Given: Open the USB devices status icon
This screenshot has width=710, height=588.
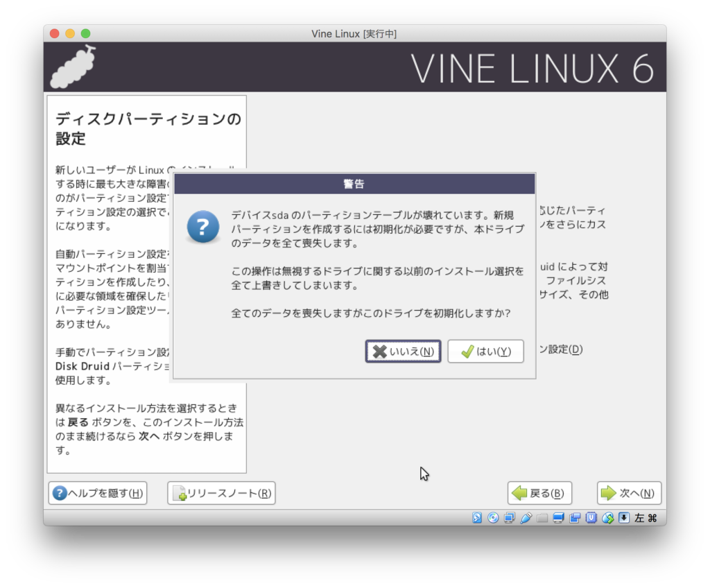Looking at the screenshot, I should pyautogui.click(x=526, y=518).
